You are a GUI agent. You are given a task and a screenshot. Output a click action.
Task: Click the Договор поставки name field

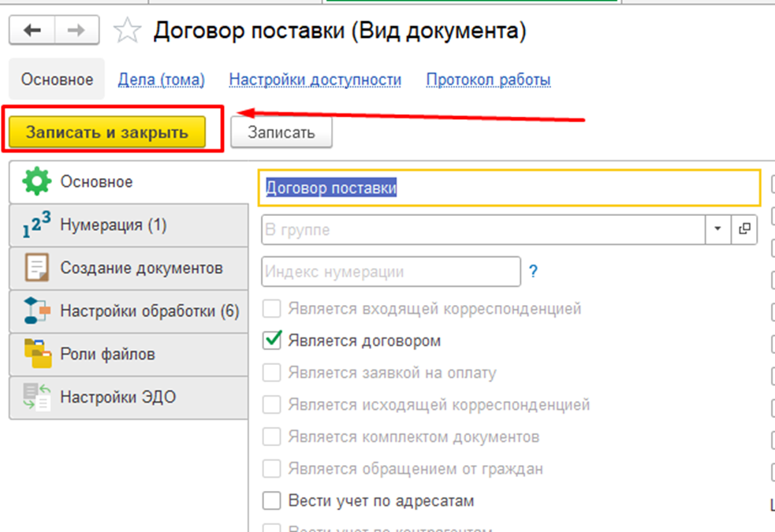tap(509, 188)
